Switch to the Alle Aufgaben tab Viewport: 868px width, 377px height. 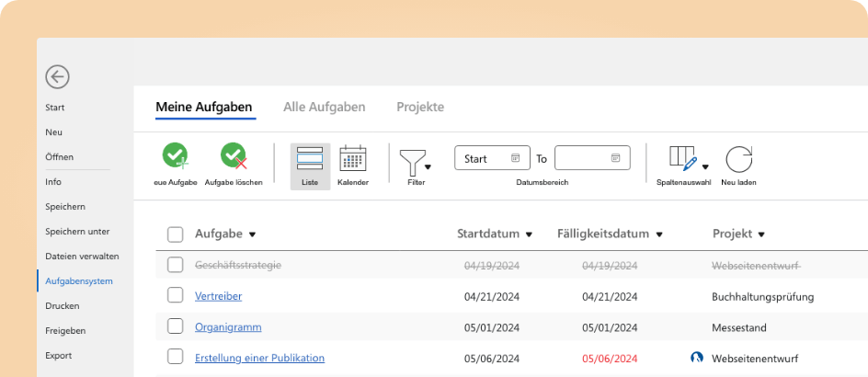pos(325,107)
